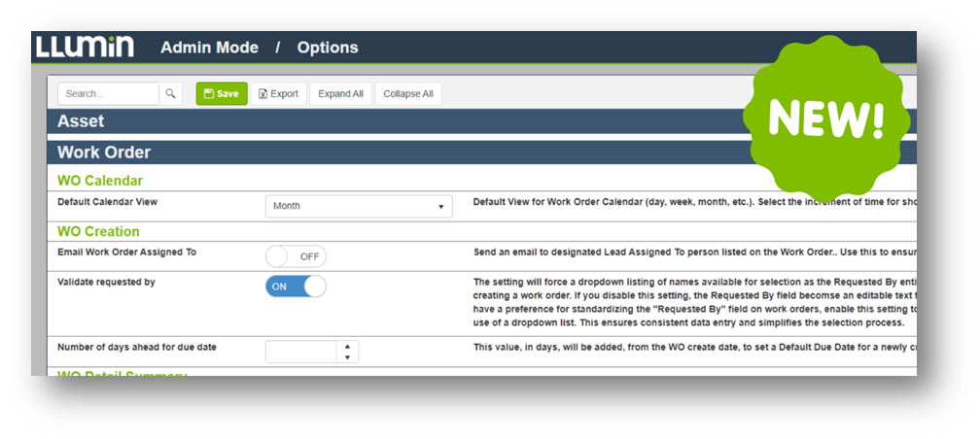The image size is (980, 439).
Task: Enable Email Work Order Assigned To toggle
Action: tap(296, 256)
